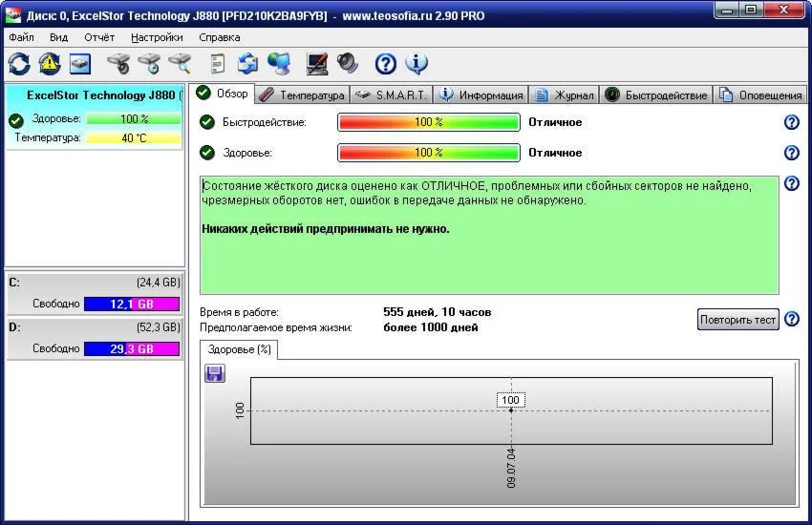Open help with the question mark toolbar icon
Screen dimensions: 812x525
coord(385,64)
